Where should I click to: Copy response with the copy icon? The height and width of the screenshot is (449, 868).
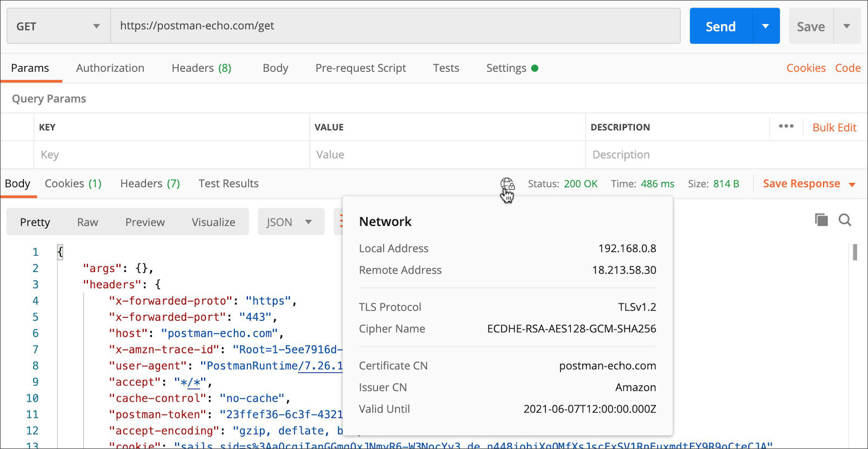pos(821,220)
